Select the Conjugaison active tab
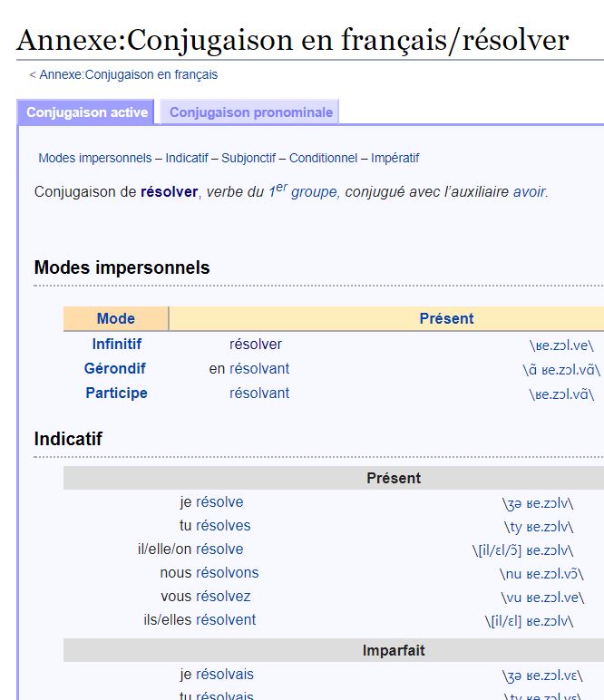The height and width of the screenshot is (700, 604). [x=87, y=112]
